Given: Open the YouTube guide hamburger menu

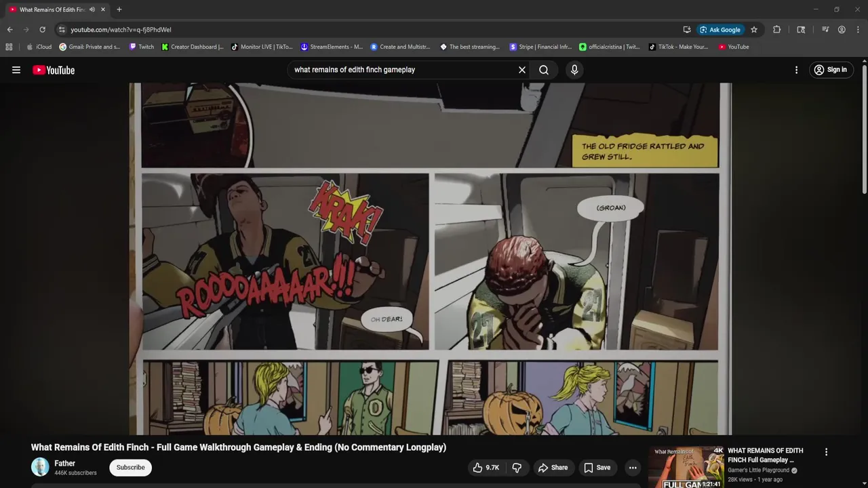Looking at the screenshot, I should click(x=16, y=70).
